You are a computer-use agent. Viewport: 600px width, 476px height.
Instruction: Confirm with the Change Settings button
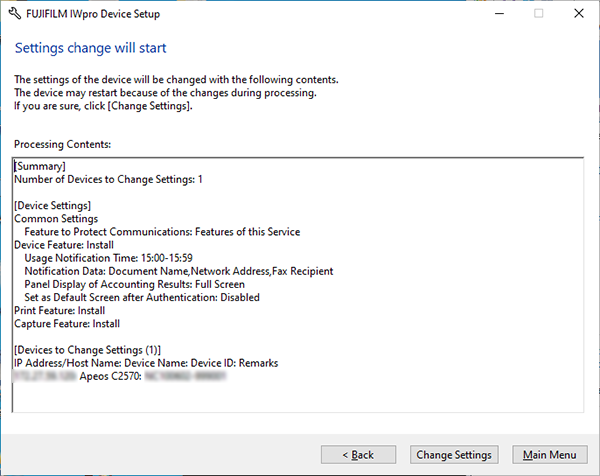click(x=454, y=455)
